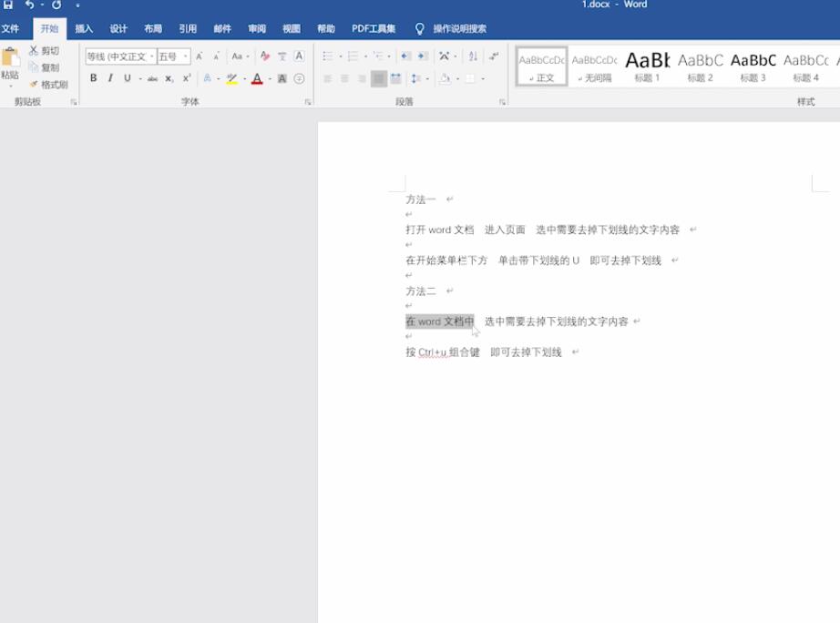Apply the character shading icon
Image resolution: width=840 pixels, height=623 pixels.
coord(282,78)
